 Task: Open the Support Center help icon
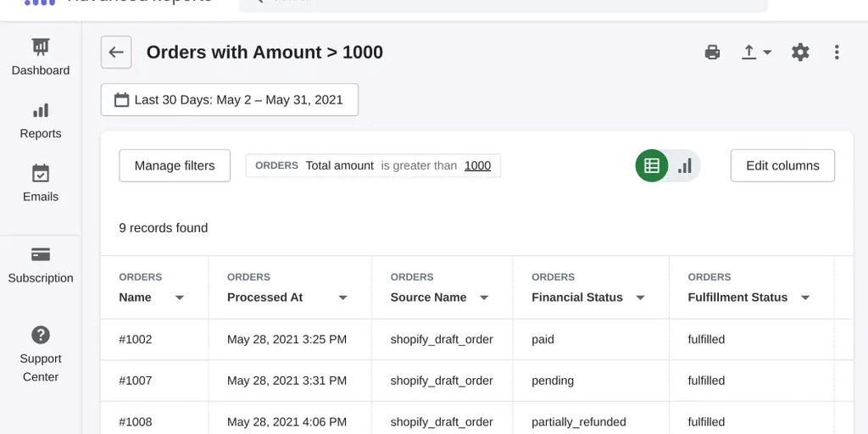coord(41,336)
